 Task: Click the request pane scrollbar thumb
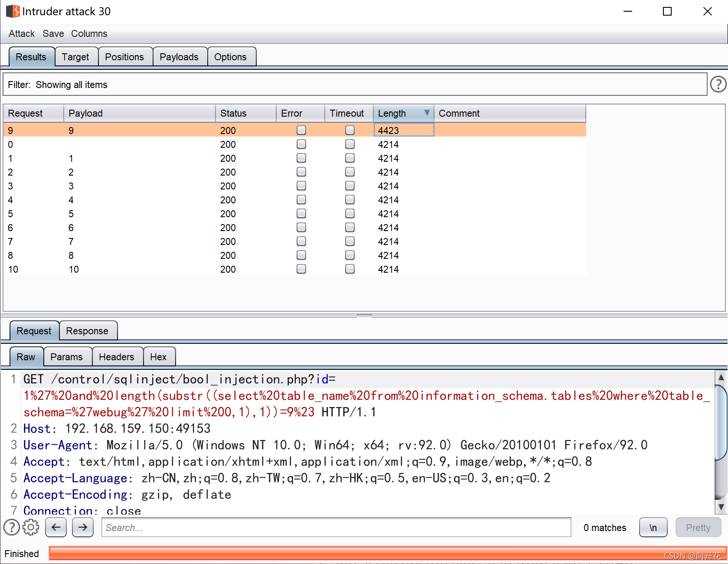click(721, 422)
